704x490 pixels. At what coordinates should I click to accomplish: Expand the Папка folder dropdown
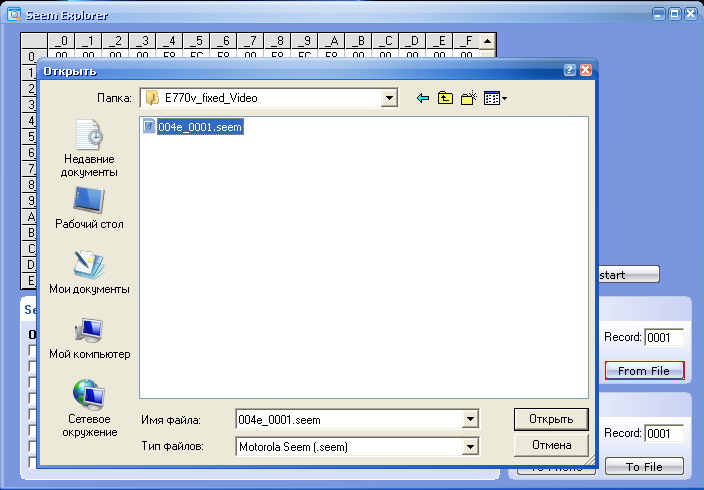click(x=389, y=98)
